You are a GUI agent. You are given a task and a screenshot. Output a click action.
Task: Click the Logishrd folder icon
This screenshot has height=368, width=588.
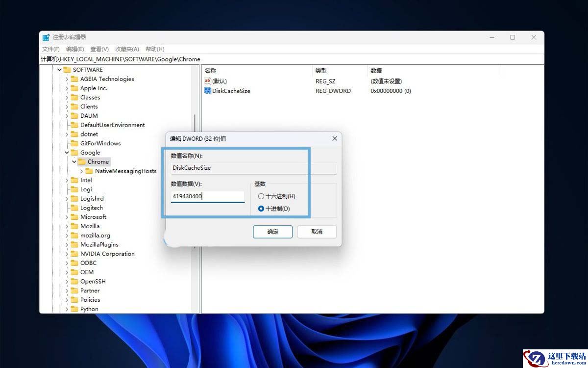coord(74,199)
